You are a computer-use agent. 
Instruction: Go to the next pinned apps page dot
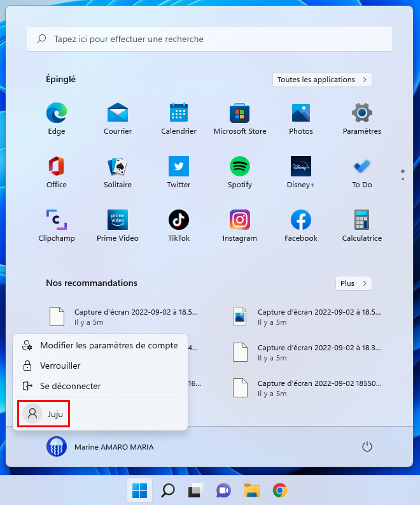click(x=403, y=179)
